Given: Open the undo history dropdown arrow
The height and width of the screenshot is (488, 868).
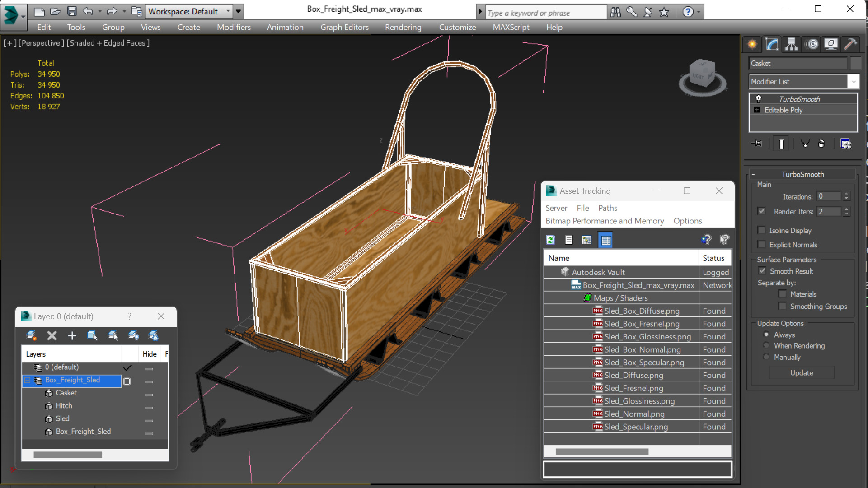Looking at the screenshot, I should point(99,11).
